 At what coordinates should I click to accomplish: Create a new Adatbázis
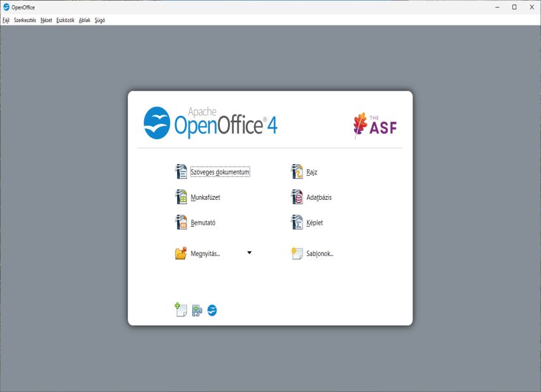point(319,197)
